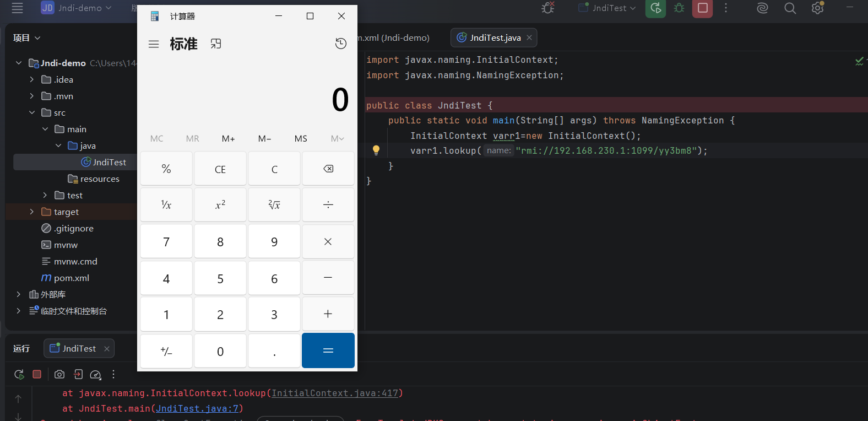This screenshot has width=868, height=421.
Task: Expand the target folder
Action: tap(32, 212)
